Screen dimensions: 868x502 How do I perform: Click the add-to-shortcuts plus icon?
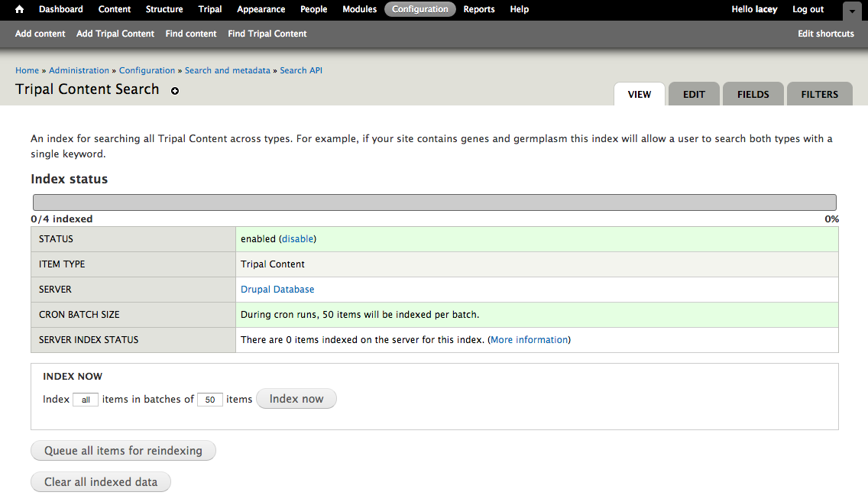coord(175,91)
